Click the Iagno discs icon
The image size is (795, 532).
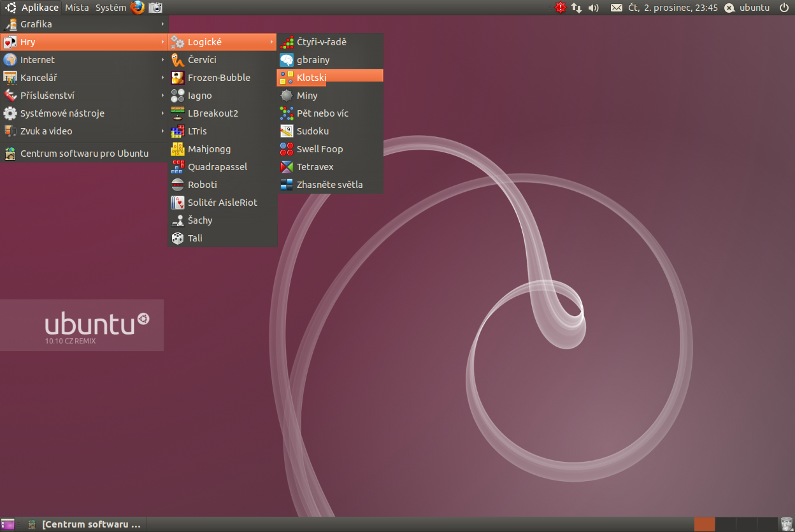(x=178, y=96)
